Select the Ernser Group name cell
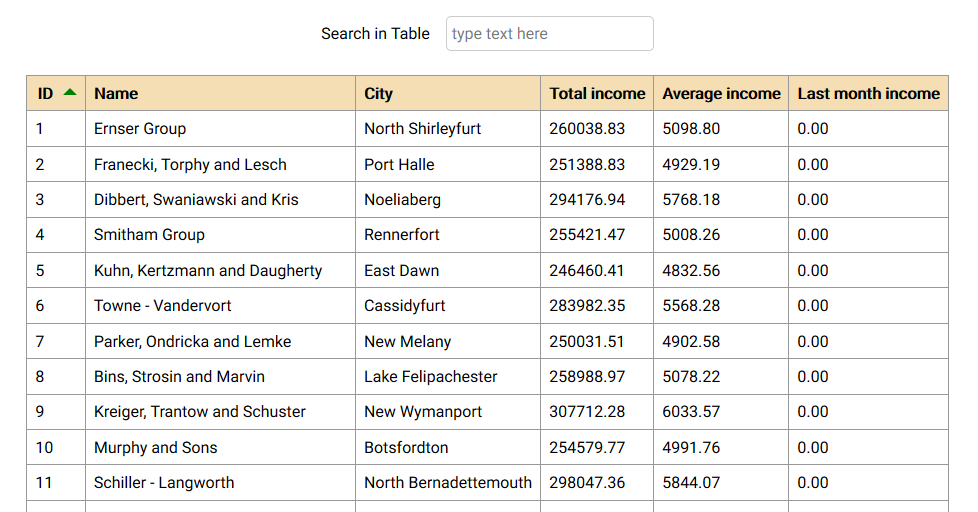 click(220, 128)
